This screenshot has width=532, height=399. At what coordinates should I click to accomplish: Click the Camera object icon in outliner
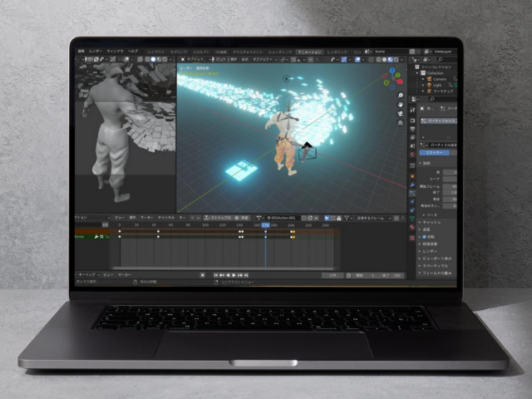click(429, 79)
